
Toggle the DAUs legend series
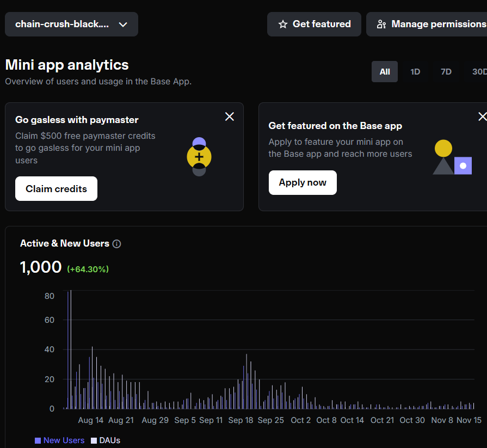pyautogui.click(x=106, y=440)
